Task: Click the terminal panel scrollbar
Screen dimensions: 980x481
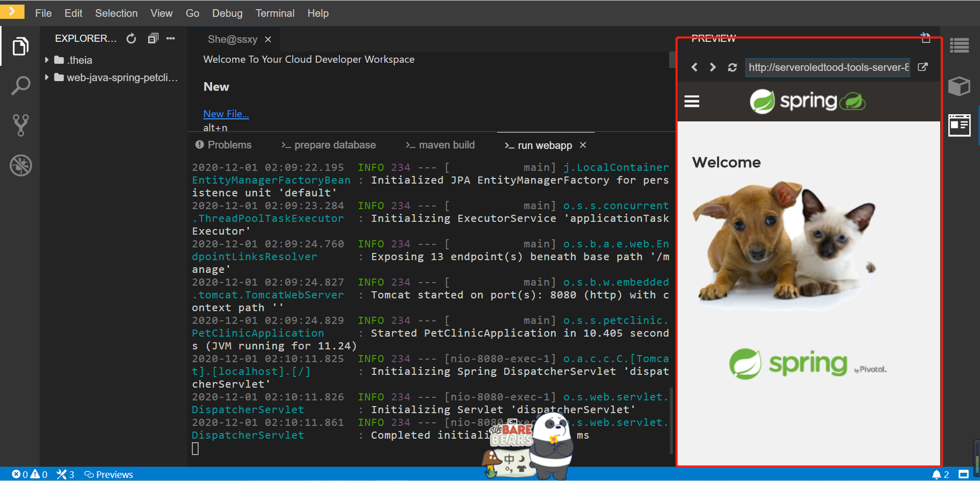Action: [672, 421]
